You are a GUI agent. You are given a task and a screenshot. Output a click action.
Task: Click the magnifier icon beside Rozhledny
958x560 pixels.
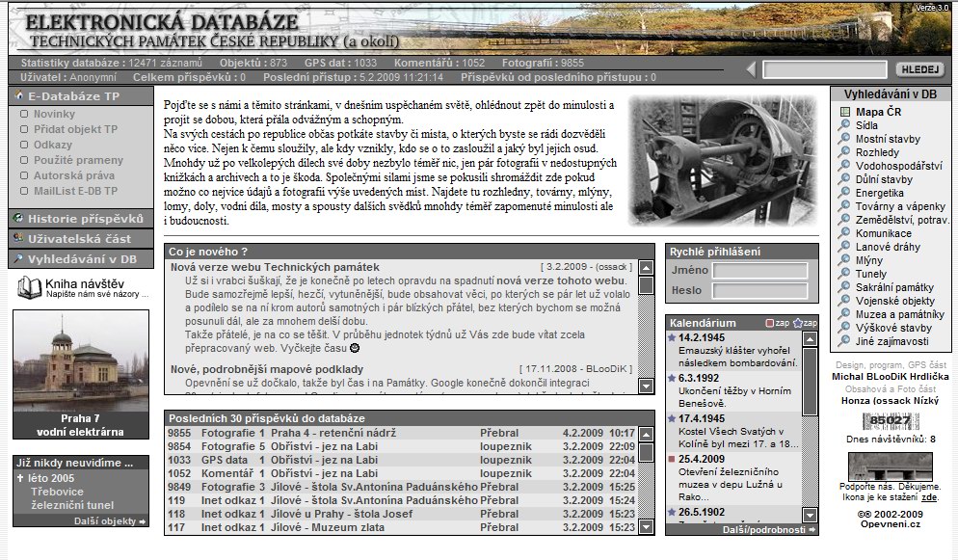[844, 152]
